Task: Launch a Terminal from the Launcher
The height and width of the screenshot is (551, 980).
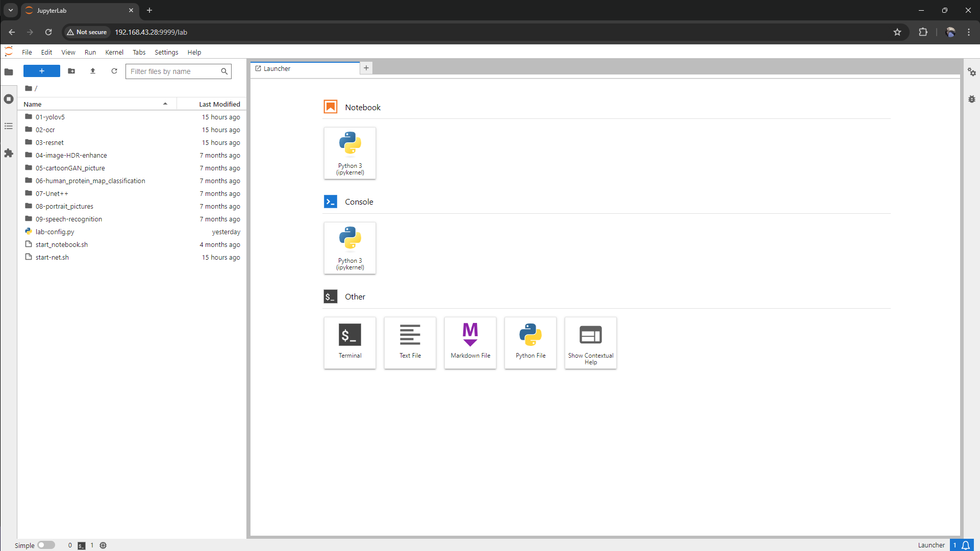Action: pos(350,342)
